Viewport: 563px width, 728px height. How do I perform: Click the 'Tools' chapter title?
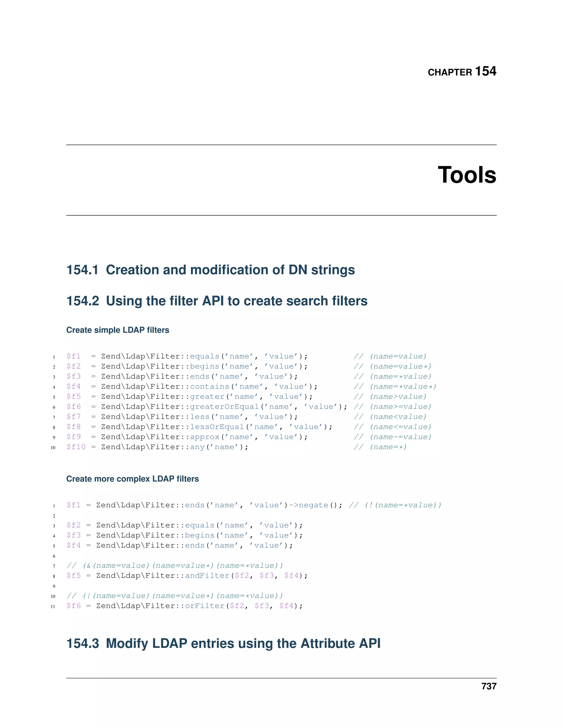[467, 175]
